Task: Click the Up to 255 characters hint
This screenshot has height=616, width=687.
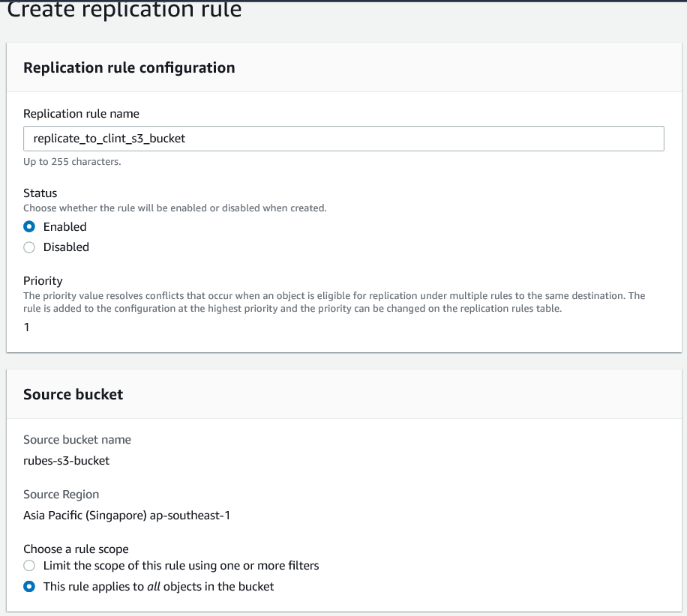Action: [x=72, y=161]
